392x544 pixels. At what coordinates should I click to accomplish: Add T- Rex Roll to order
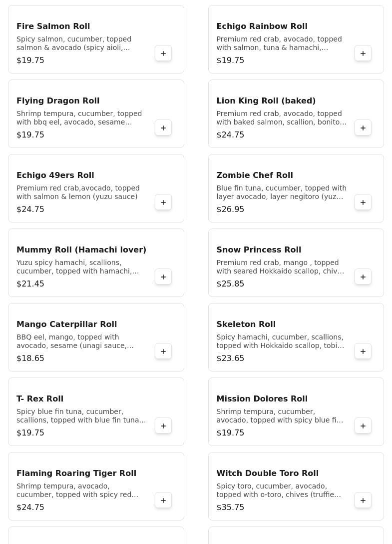tap(163, 426)
